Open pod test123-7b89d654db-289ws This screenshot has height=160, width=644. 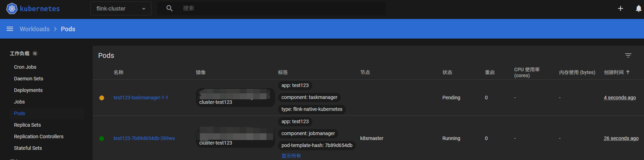[x=144, y=138]
